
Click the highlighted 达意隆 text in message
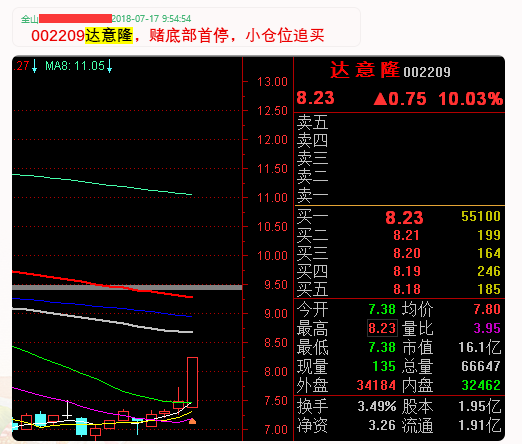click(109, 35)
